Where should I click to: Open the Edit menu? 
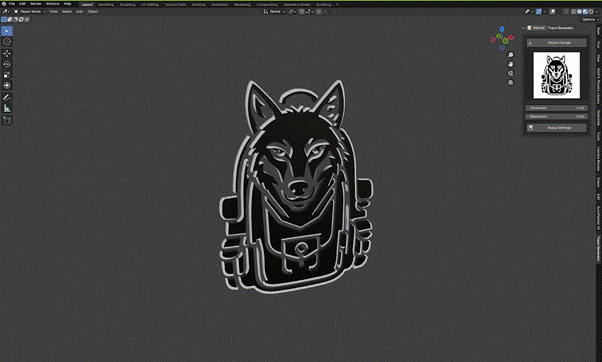coord(22,4)
